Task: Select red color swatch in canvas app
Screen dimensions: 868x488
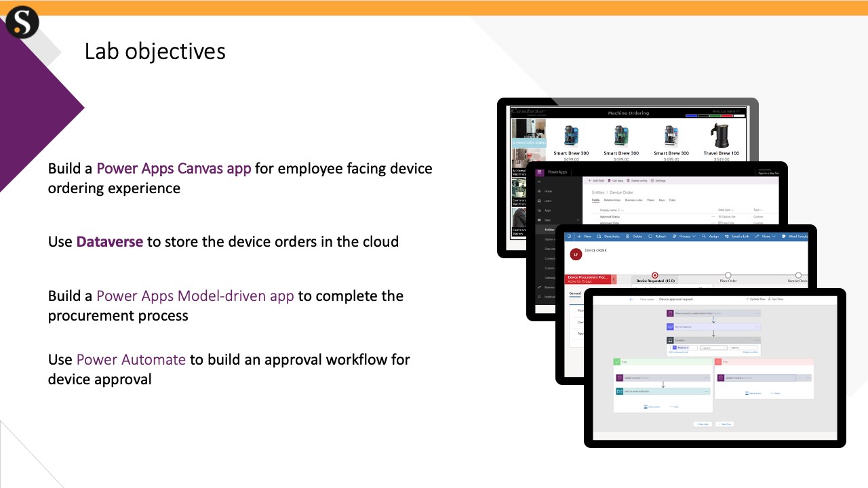Action: coord(727,116)
